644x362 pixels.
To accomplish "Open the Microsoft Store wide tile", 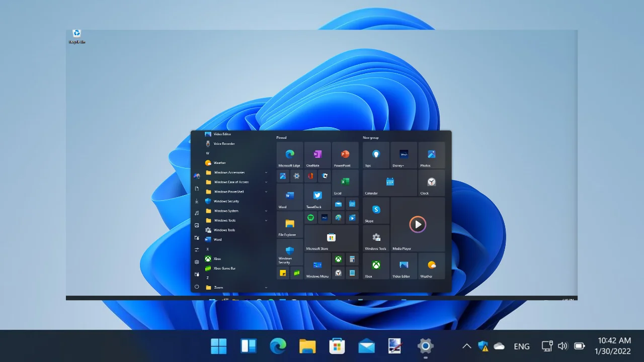I will pyautogui.click(x=331, y=238).
